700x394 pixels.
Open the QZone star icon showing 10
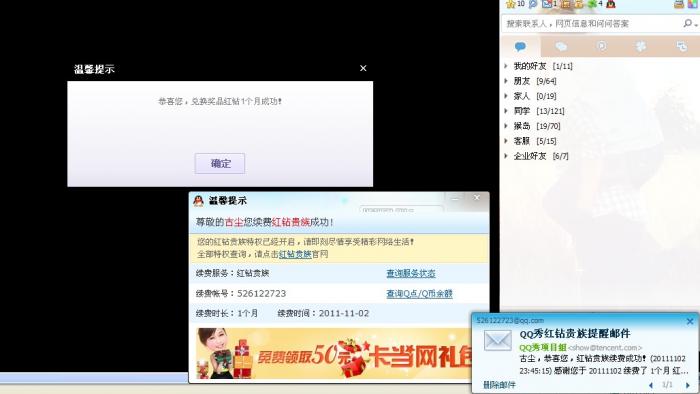(511, 4)
